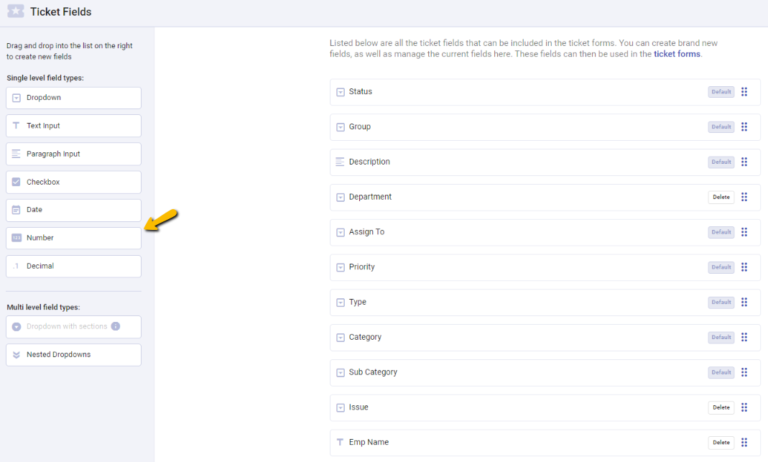
Task: Select the Dropdown field type icon
Action: (x=16, y=98)
